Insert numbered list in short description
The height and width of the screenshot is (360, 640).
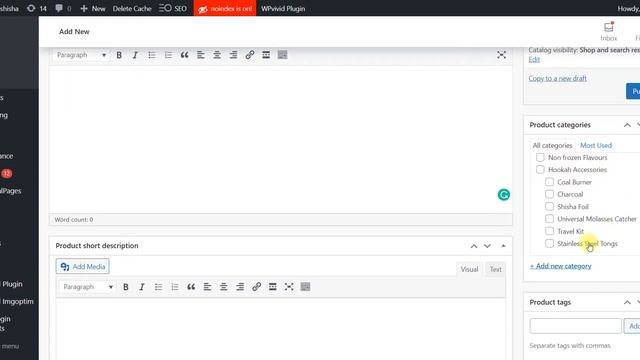coord(175,287)
